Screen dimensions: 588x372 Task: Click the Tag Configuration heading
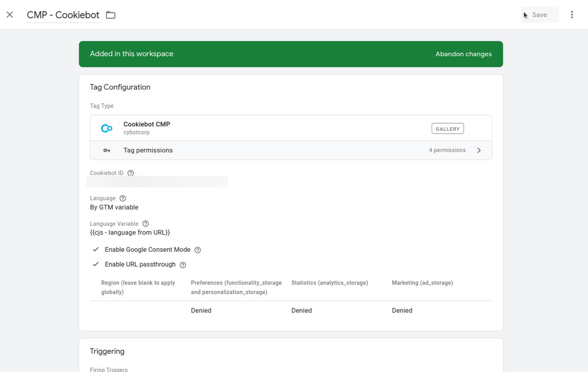click(120, 87)
